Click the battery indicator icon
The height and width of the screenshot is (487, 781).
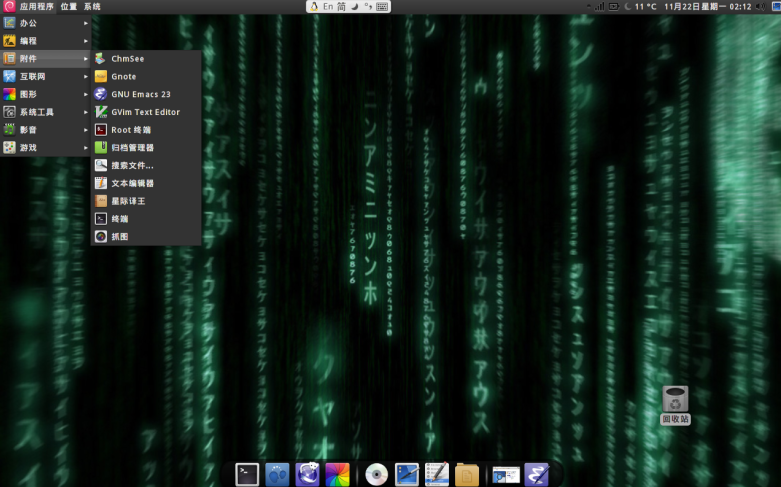coord(614,6)
